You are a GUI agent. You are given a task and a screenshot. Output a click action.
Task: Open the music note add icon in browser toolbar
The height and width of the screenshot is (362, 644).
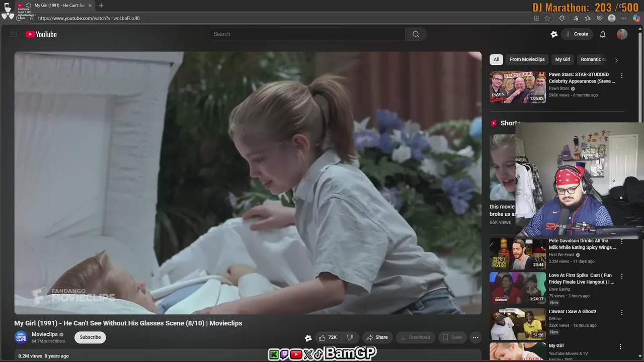(576, 18)
